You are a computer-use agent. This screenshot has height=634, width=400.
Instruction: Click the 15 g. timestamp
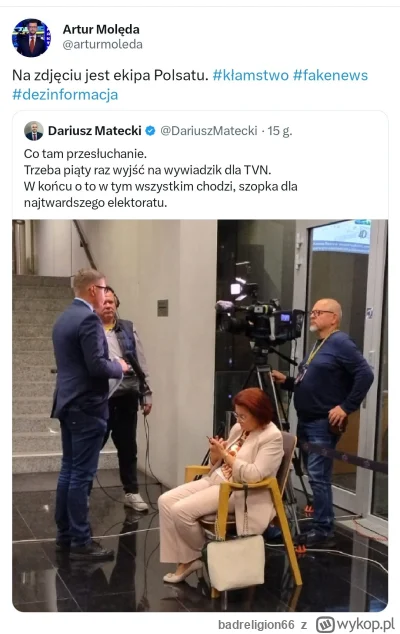279,131
